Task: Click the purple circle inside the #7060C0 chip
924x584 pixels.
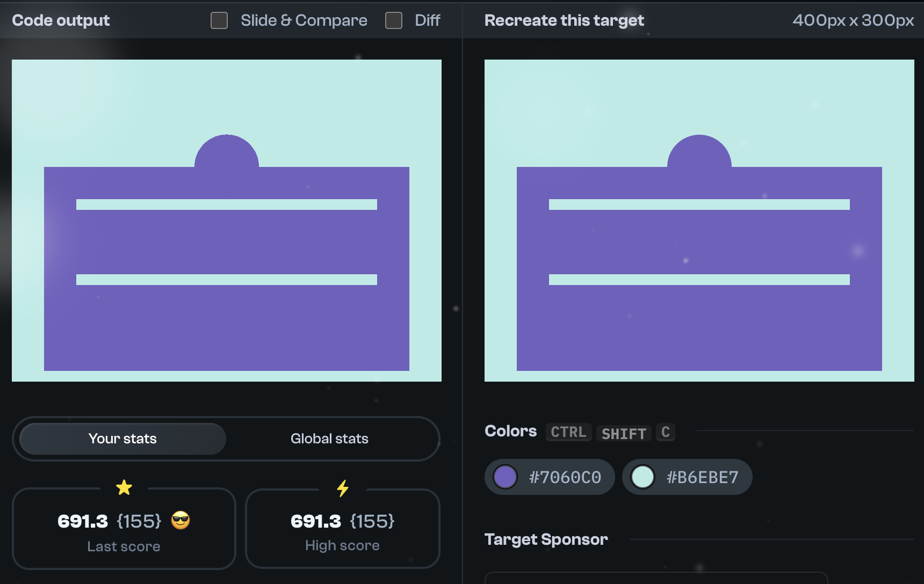Action: pyautogui.click(x=506, y=477)
